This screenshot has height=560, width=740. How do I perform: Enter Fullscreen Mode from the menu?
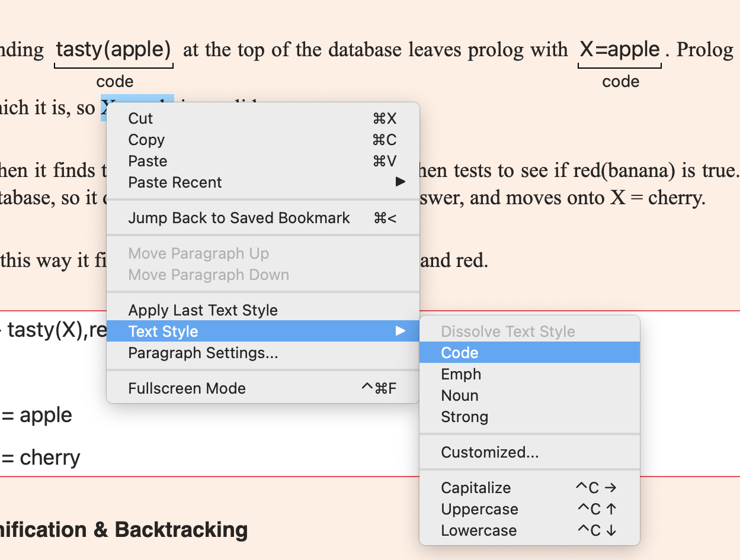pos(187,388)
